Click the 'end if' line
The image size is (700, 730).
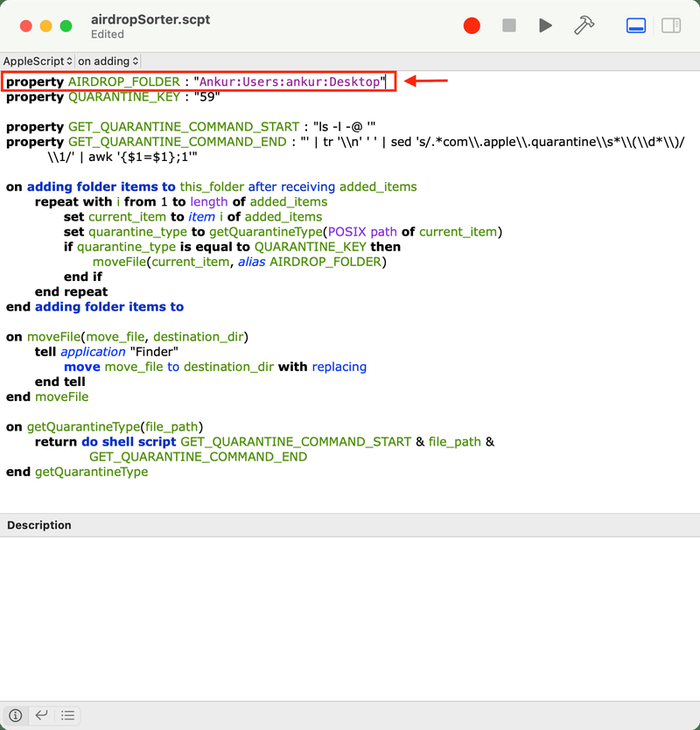(x=83, y=277)
